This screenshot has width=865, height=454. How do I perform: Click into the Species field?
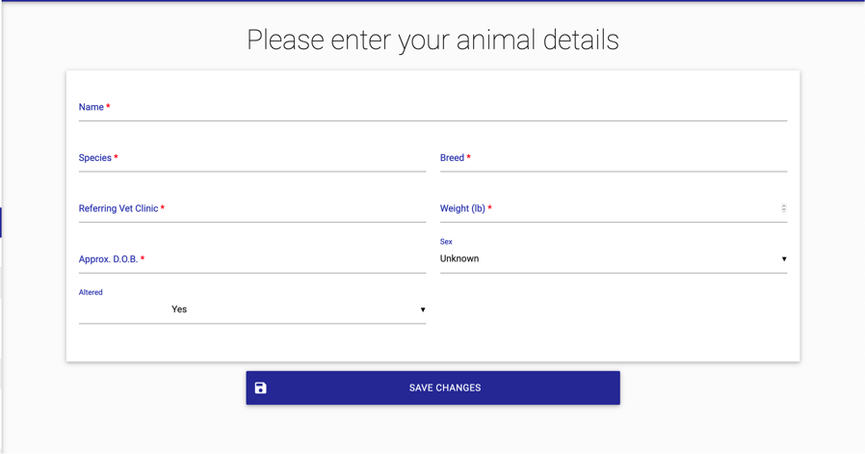252,159
